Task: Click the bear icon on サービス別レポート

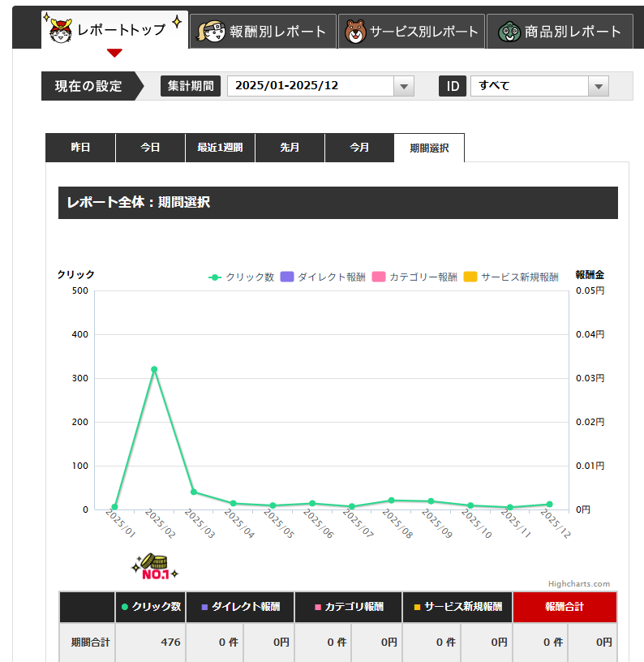Action: tap(354, 32)
